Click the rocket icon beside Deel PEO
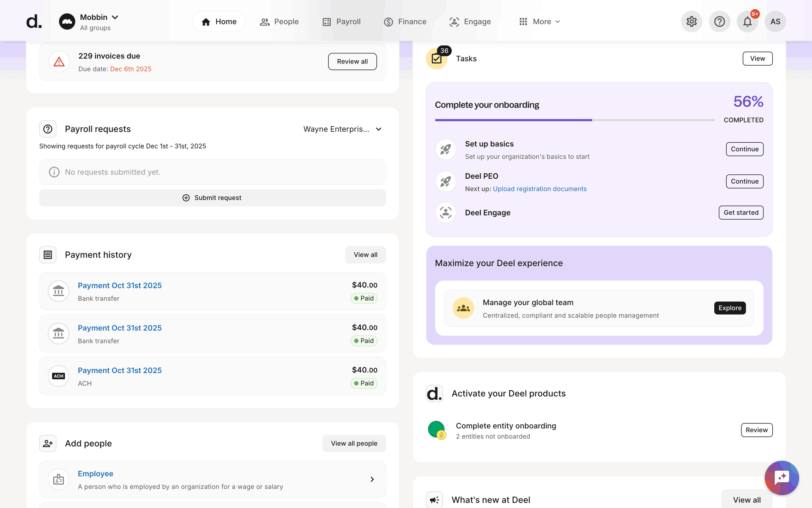The height and width of the screenshot is (508, 812). pyautogui.click(x=446, y=182)
